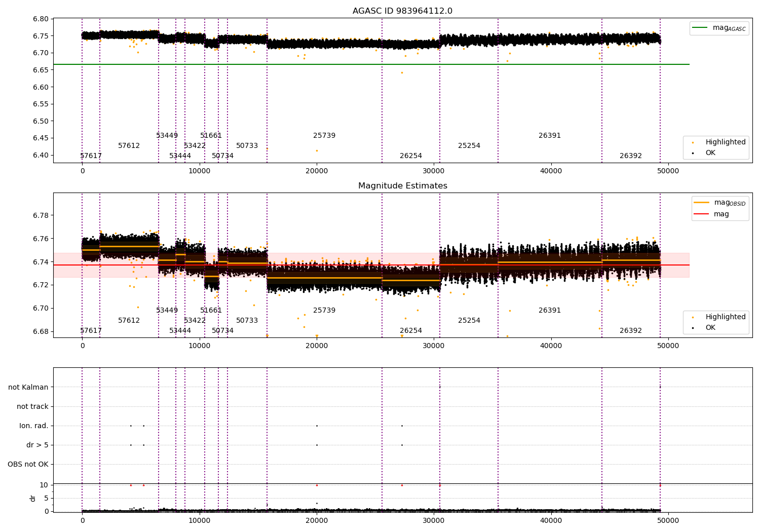Screen dimensions: 760x532
Task: Click the 'Ion. rad.' row label
Action: (x=34, y=426)
